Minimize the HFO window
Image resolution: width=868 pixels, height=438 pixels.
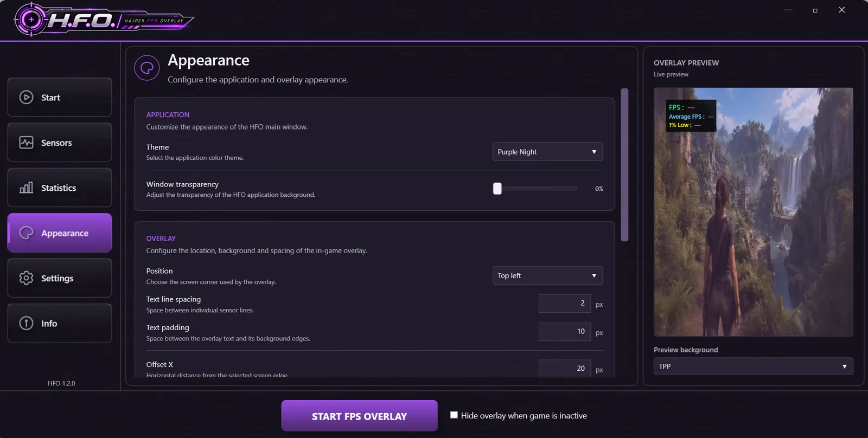pyautogui.click(x=789, y=10)
